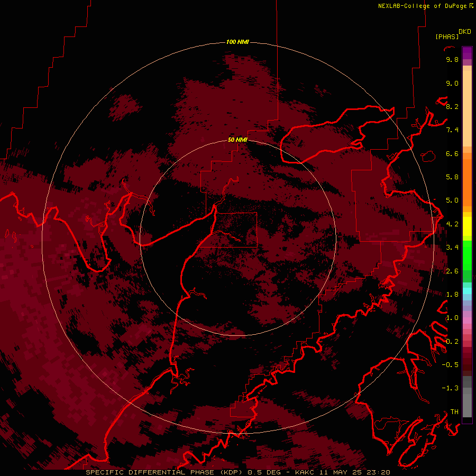Click the 4.2 value on the color scale
The width and height of the screenshot is (476, 476).
pos(452,224)
